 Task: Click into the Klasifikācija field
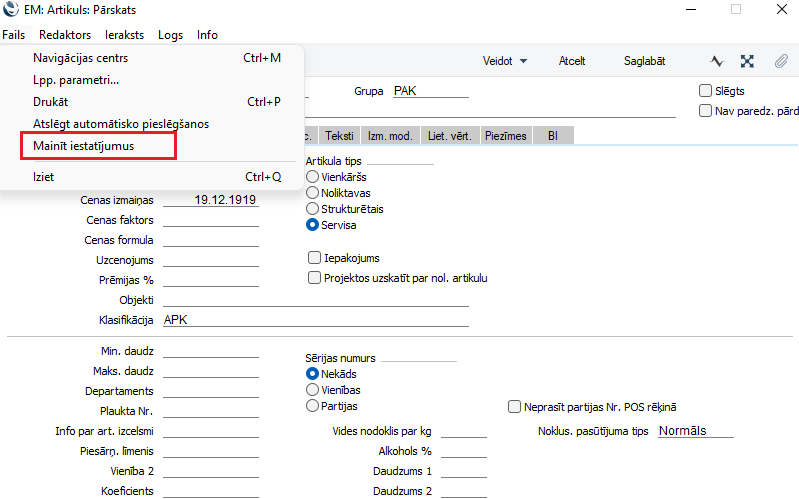click(315, 320)
